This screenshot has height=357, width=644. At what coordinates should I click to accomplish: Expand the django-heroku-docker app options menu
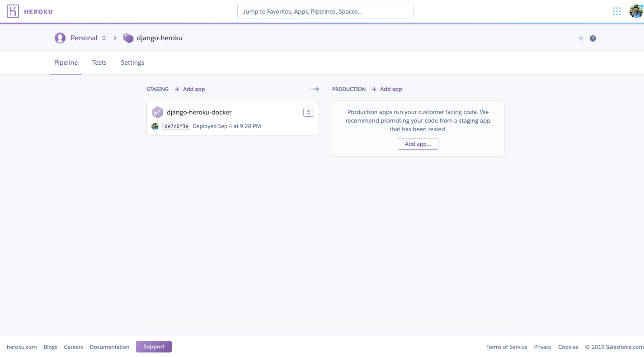click(x=308, y=112)
